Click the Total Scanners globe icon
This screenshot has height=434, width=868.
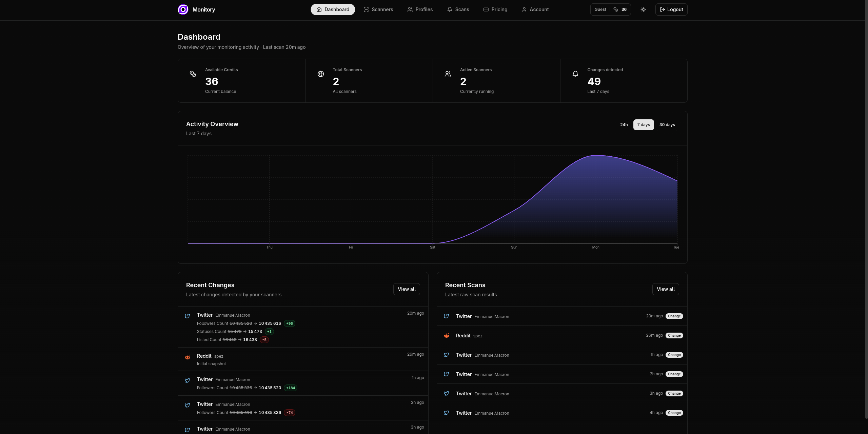pyautogui.click(x=320, y=74)
